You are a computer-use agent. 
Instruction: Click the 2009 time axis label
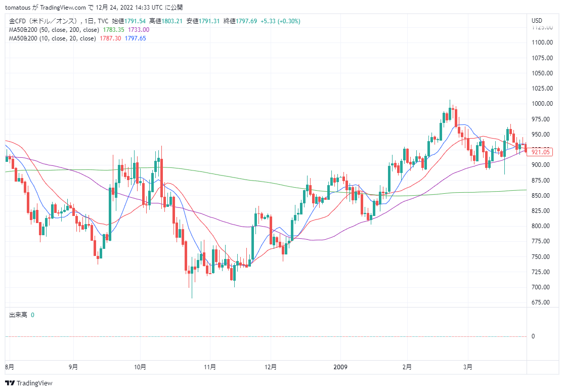tap(340, 367)
